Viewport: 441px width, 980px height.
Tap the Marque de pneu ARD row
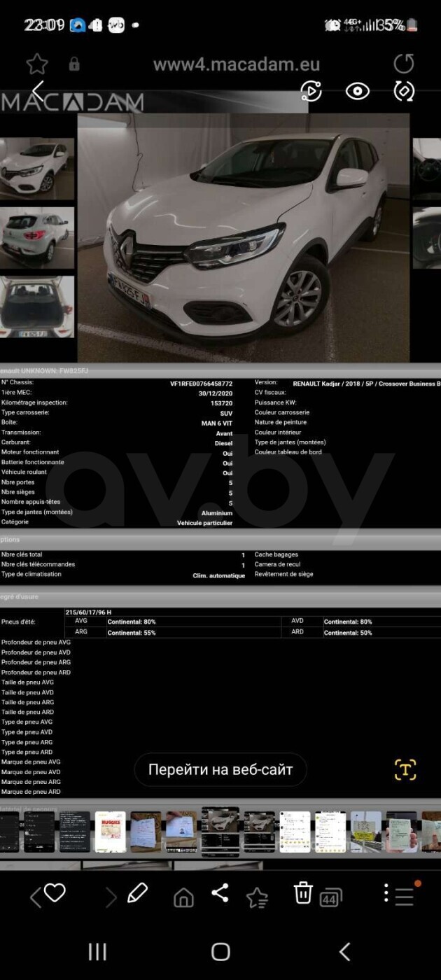pos(31,792)
